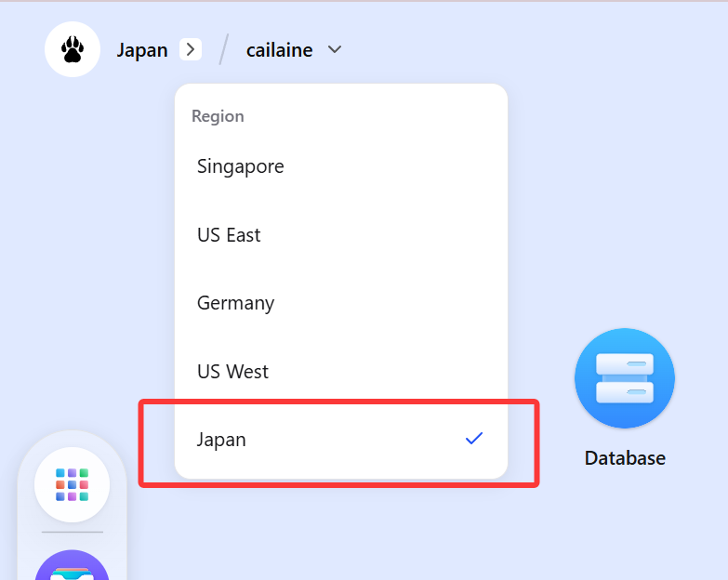Click the paw print logo avatar
The width and height of the screenshot is (728, 580).
coord(73,49)
